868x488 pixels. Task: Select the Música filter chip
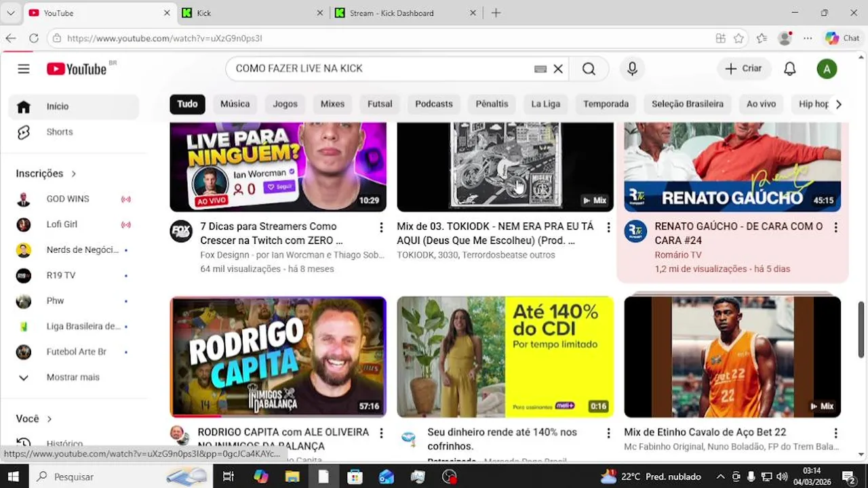(235, 104)
